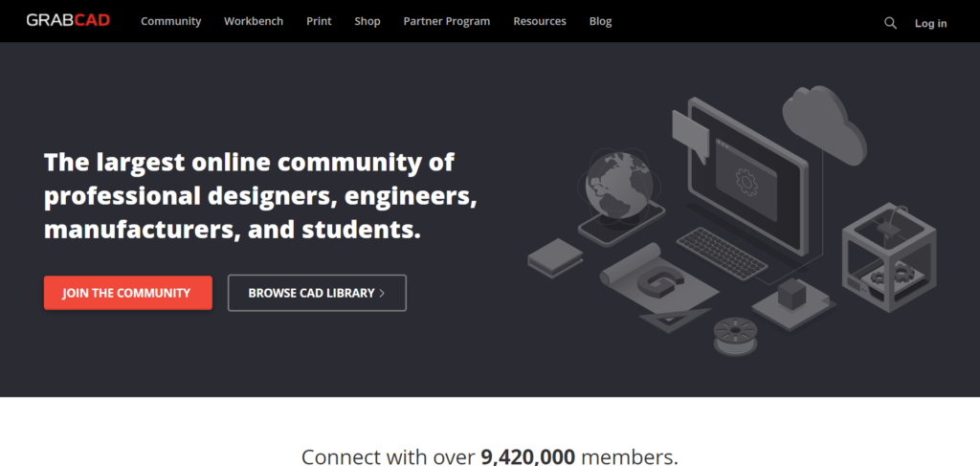Viewport: 980px width, 466px height.
Task: Open the search magnifier icon
Action: tap(891, 23)
